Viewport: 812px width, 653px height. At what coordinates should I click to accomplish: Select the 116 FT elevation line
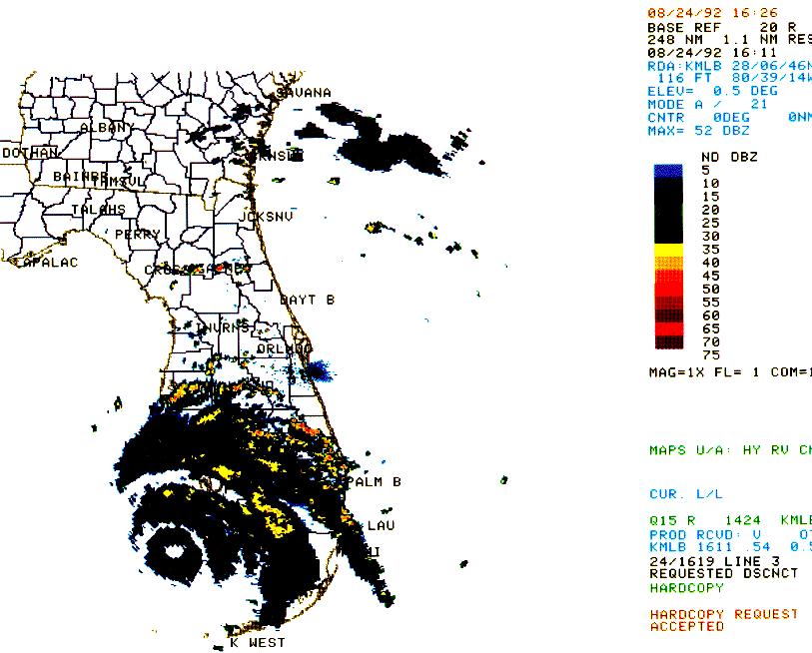click(x=734, y=78)
